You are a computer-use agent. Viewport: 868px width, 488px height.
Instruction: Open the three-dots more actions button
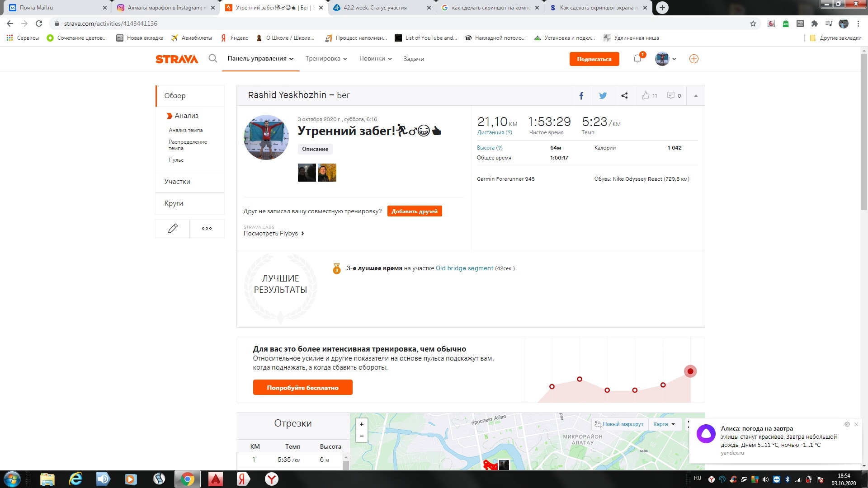click(x=207, y=229)
